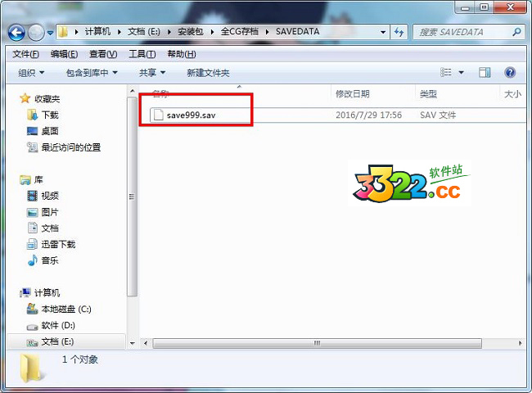532x393 pixels.
Task: Click the navigation pane scroll down arrow
Action: pos(133,343)
